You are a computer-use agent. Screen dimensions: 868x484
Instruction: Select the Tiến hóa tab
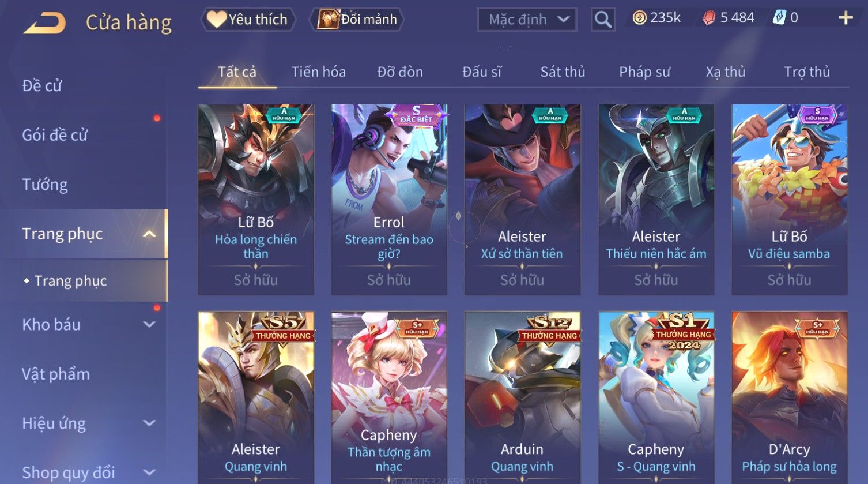318,72
